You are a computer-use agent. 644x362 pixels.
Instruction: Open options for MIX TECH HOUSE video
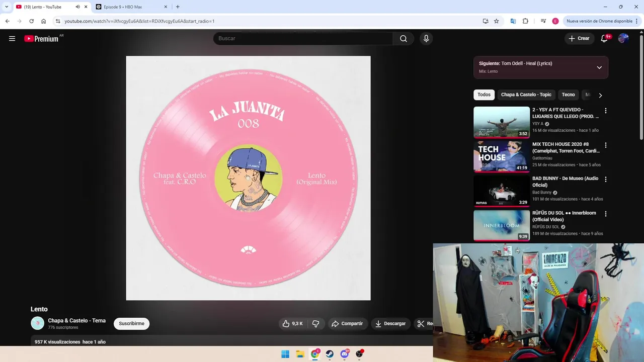tap(606, 145)
